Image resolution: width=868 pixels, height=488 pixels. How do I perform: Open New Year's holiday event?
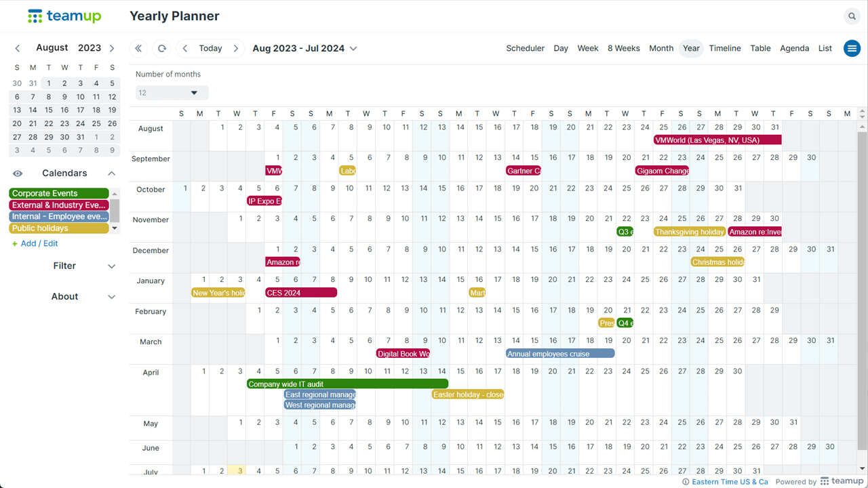point(218,293)
